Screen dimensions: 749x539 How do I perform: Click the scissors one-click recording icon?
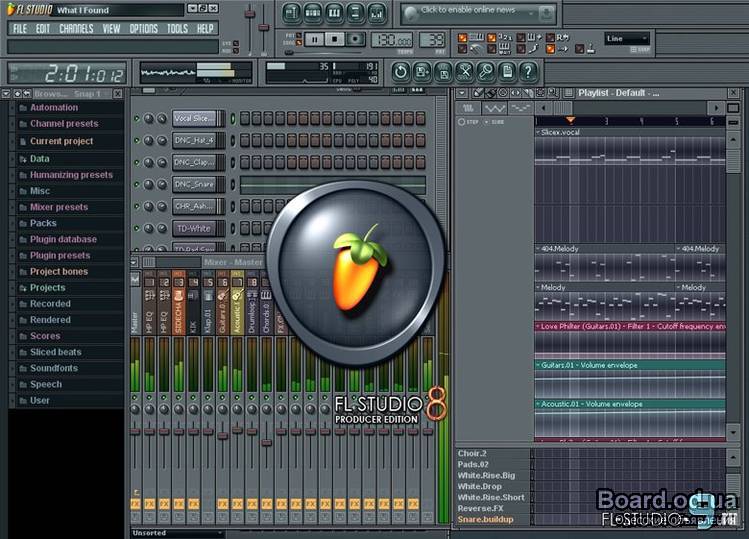[464, 72]
